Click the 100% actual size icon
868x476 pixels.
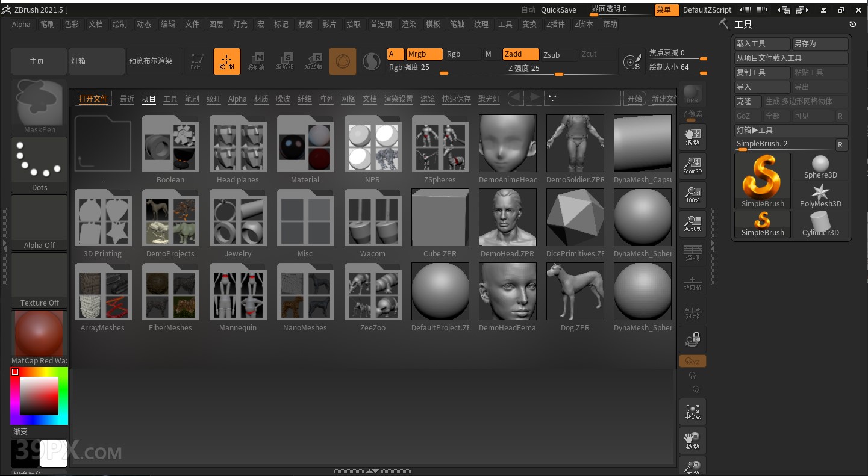(693, 195)
